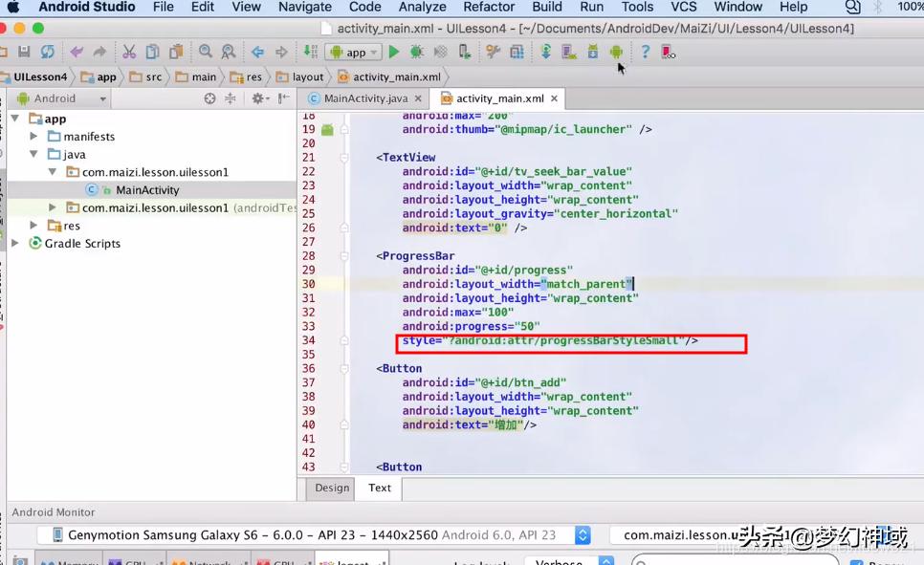Click the Debug app bug icon

417,53
